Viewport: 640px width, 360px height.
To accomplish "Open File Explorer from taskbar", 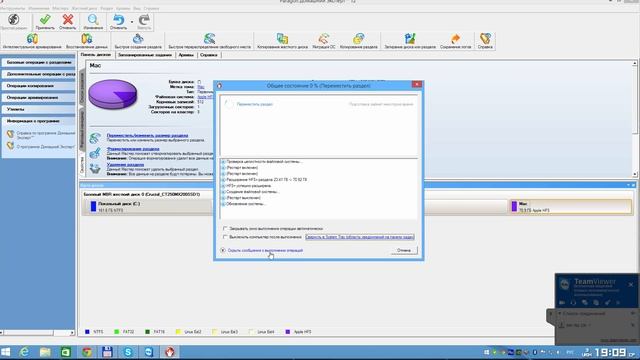I will pos(45,352).
